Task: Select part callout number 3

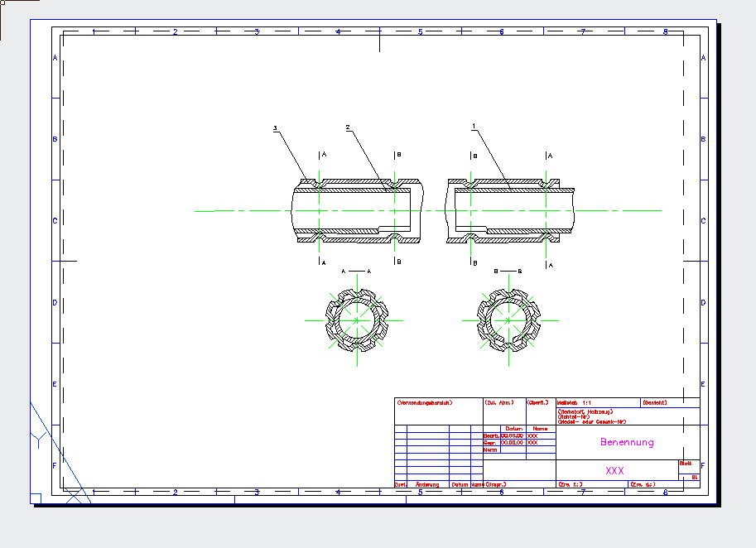Action: [275, 128]
